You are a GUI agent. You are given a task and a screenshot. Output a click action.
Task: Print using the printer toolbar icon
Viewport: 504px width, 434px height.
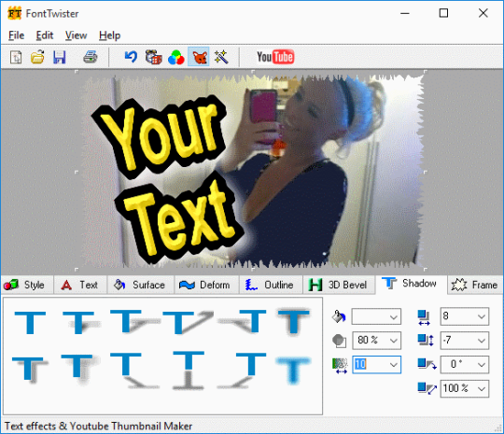pos(91,57)
